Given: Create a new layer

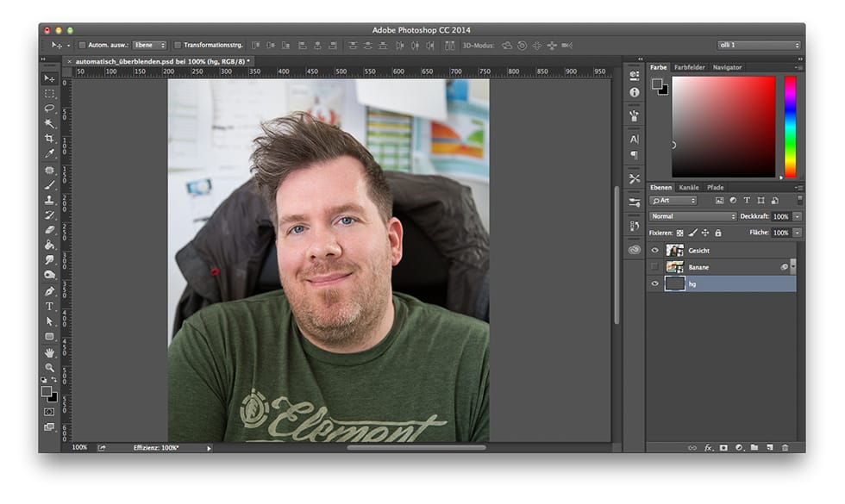Looking at the screenshot, I should pyautogui.click(x=769, y=447).
